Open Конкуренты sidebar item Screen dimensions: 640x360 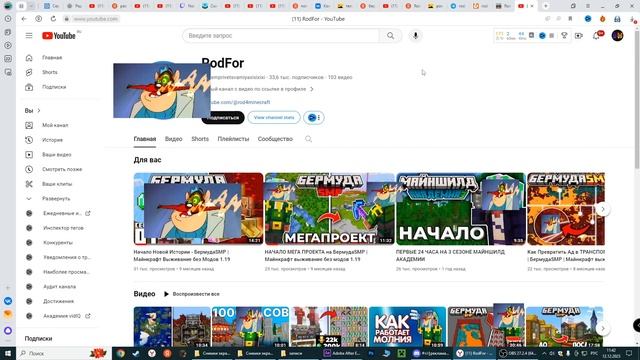click(58, 242)
